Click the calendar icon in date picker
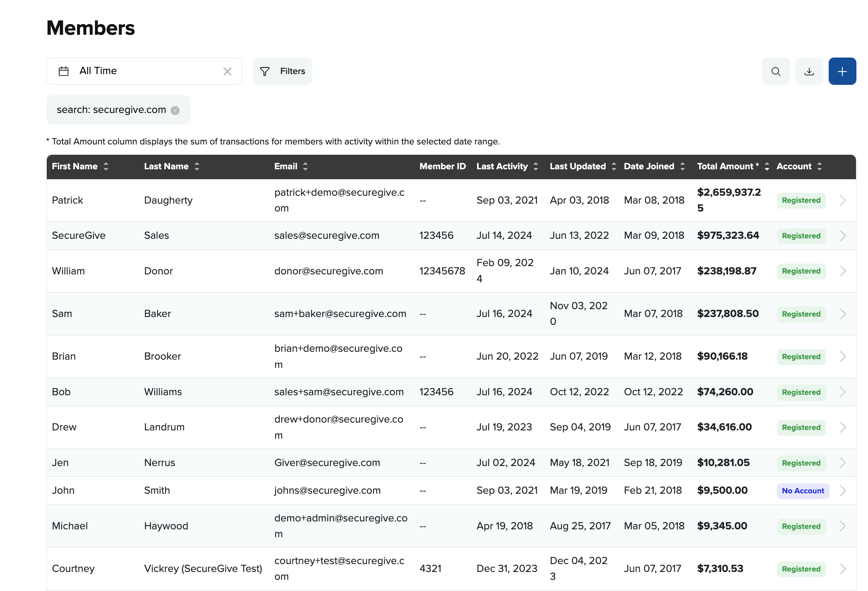868x591 pixels. tap(64, 71)
